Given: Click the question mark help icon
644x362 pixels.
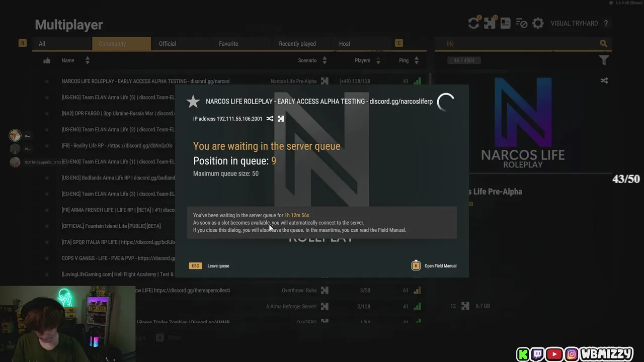Looking at the screenshot, I should (x=606, y=24).
